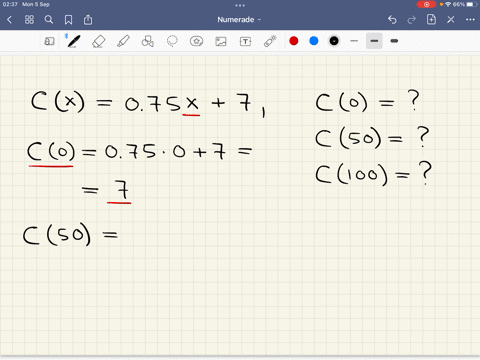Tap the handwritten C(x) = 0.75x + 7 formula

[148, 103]
